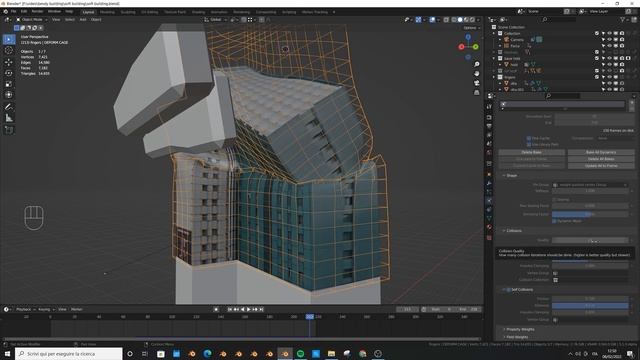Switch to the Modeling workspace tab

[x=107, y=12]
